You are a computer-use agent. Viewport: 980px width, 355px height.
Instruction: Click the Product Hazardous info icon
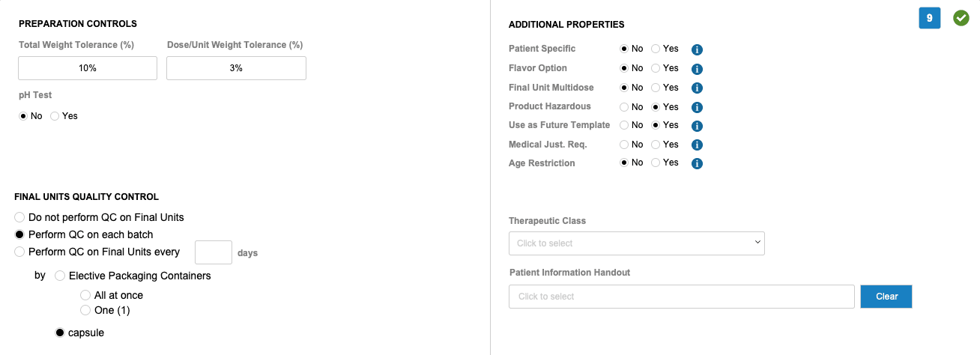tap(697, 107)
